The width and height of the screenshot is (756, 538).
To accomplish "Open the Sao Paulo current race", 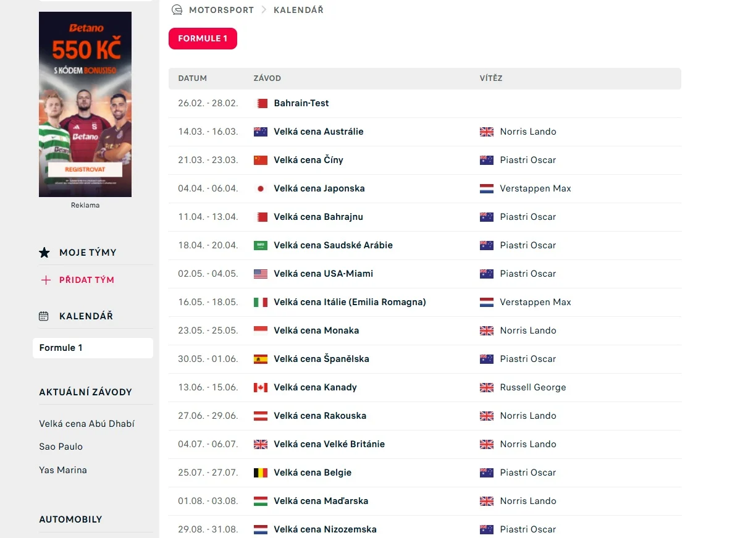I will [x=61, y=447].
